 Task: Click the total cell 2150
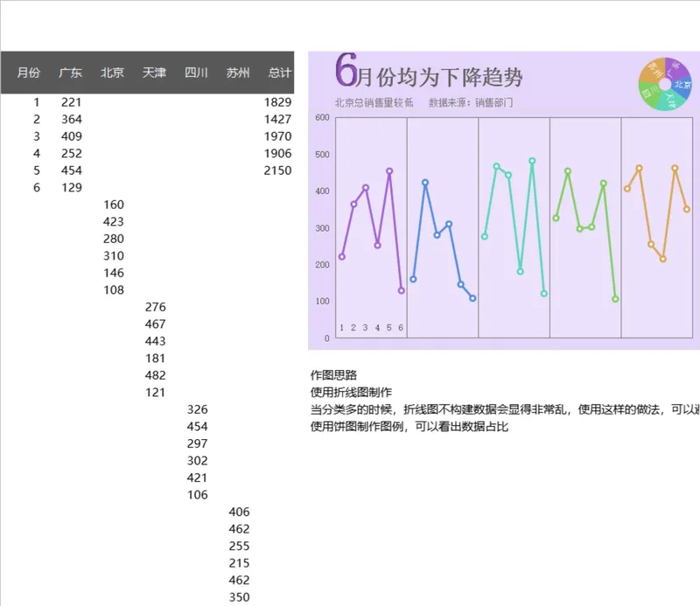click(277, 171)
